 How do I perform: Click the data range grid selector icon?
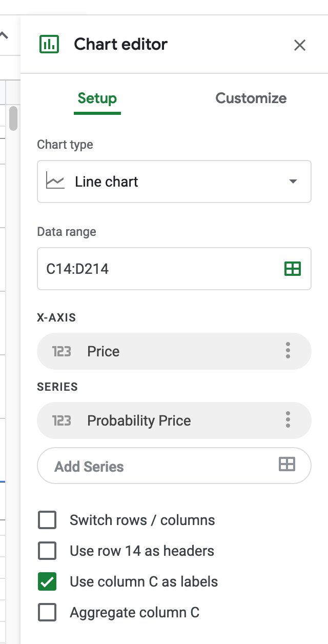[293, 269]
